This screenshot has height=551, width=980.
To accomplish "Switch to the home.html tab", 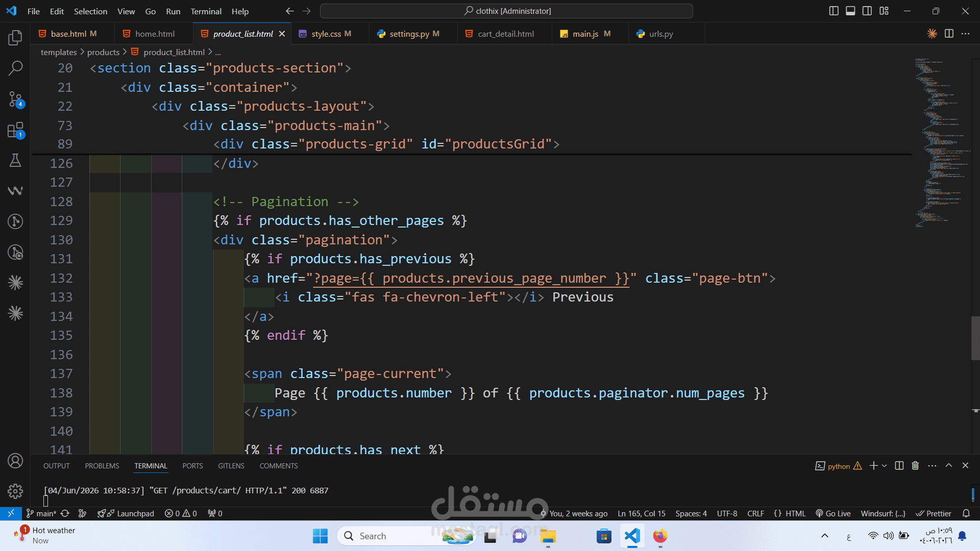I will (x=155, y=34).
